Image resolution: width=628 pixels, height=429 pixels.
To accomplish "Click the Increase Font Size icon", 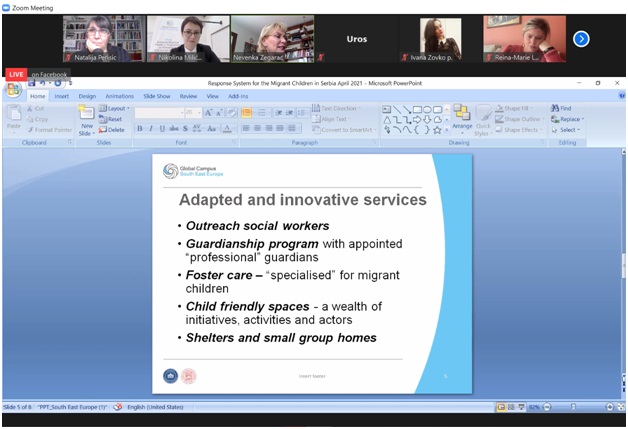I will [x=208, y=113].
